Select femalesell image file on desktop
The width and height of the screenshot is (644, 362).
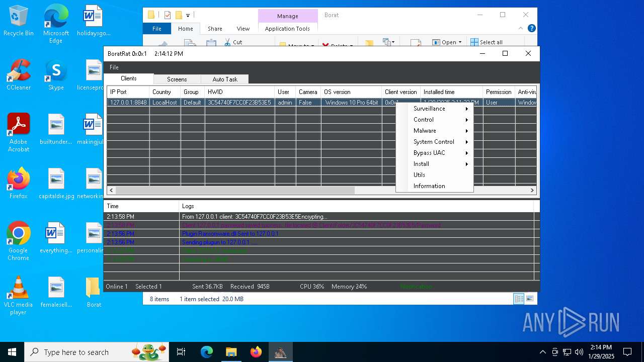coord(56,292)
